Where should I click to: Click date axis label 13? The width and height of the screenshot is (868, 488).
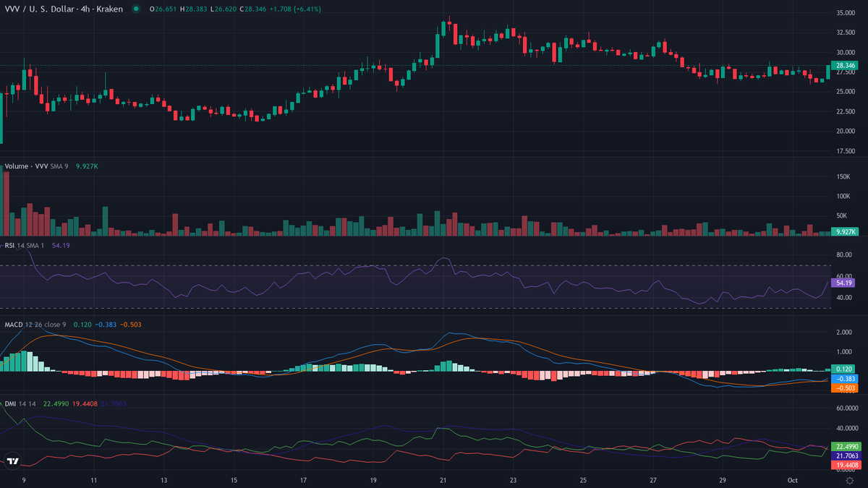point(164,480)
